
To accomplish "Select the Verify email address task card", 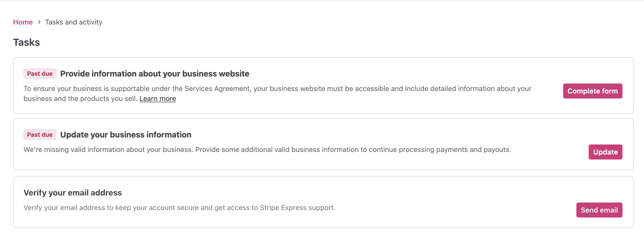I will 323,202.
